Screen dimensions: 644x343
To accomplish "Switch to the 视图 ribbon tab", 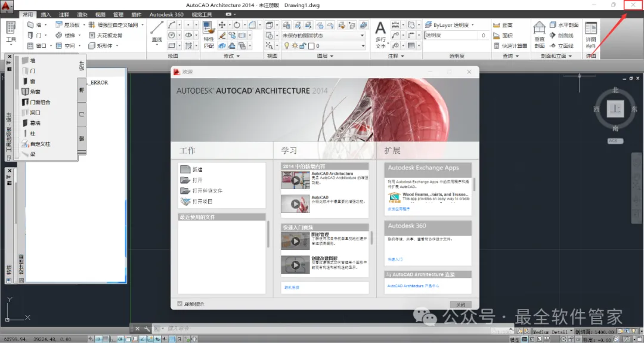I will click(x=100, y=14).
